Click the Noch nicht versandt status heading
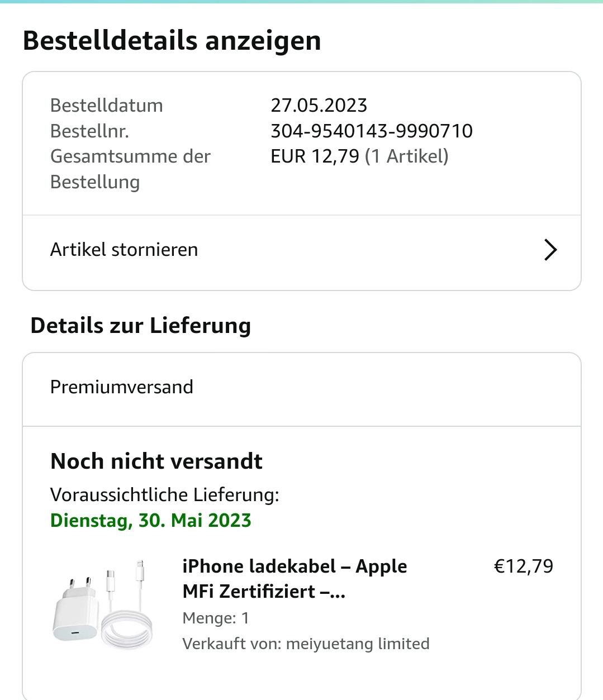The image size is (603, 700). click(156, 461)
